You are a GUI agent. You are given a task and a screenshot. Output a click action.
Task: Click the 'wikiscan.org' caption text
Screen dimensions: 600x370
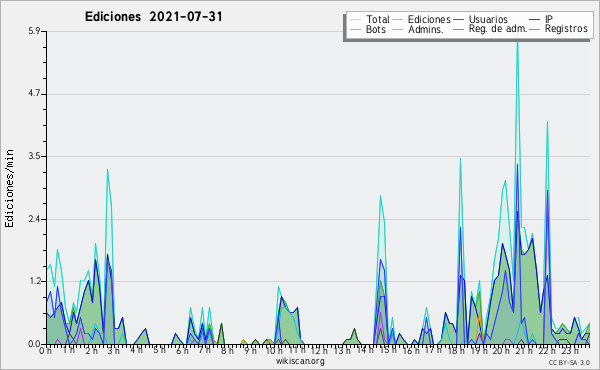(300, 361)
